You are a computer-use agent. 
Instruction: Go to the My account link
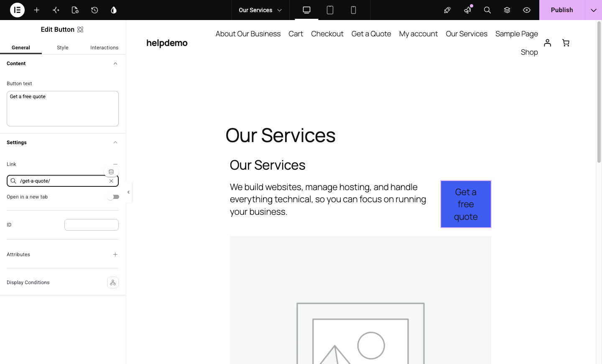click(418, 33)
